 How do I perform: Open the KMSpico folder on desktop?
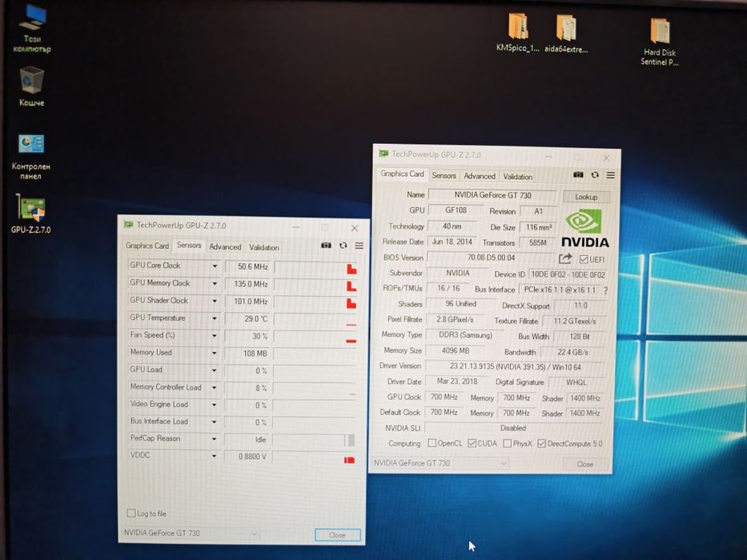(x=518, y=32)
